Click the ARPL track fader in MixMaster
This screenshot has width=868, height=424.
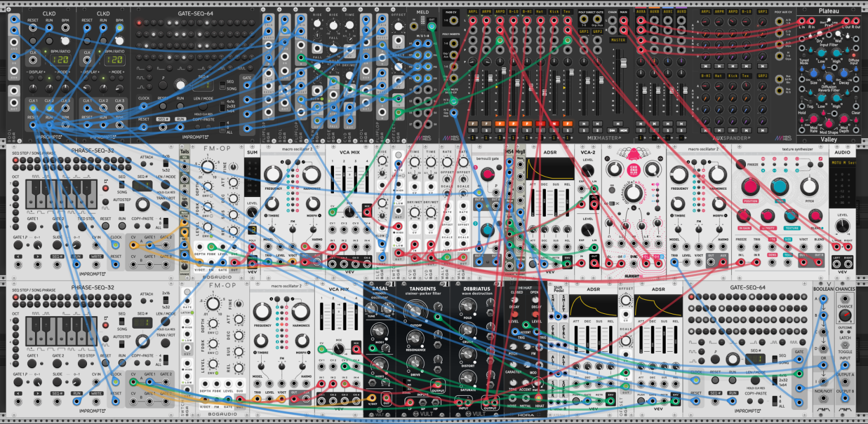pos(477,78)
